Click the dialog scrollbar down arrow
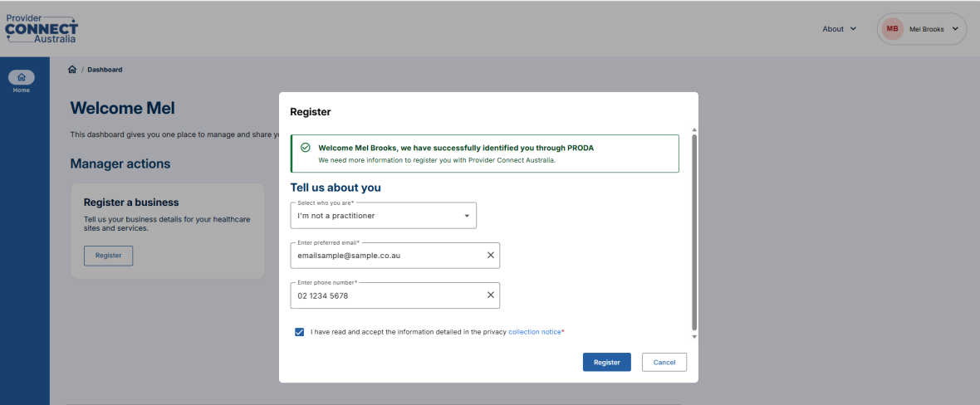 693,336
